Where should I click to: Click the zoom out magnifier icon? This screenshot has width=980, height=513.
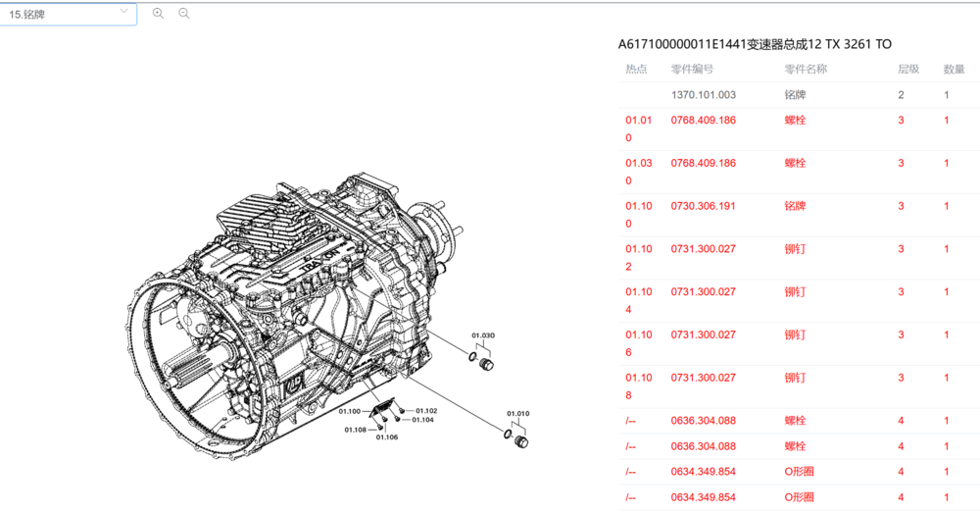[x=184, y=14]
